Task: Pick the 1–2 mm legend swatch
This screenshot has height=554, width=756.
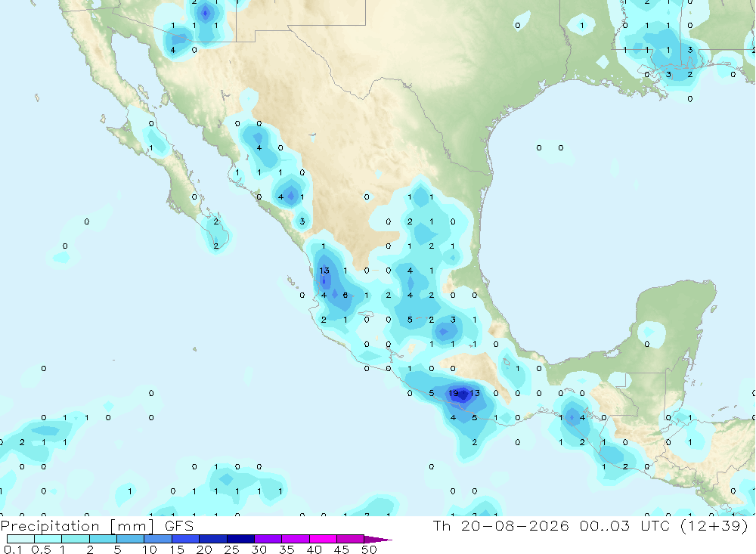Action: 76,539
